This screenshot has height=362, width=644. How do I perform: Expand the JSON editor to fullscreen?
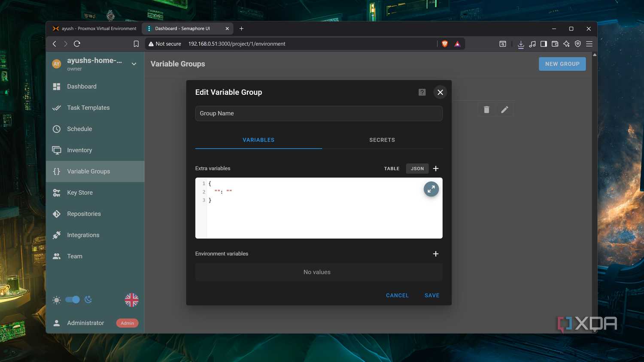431,189
